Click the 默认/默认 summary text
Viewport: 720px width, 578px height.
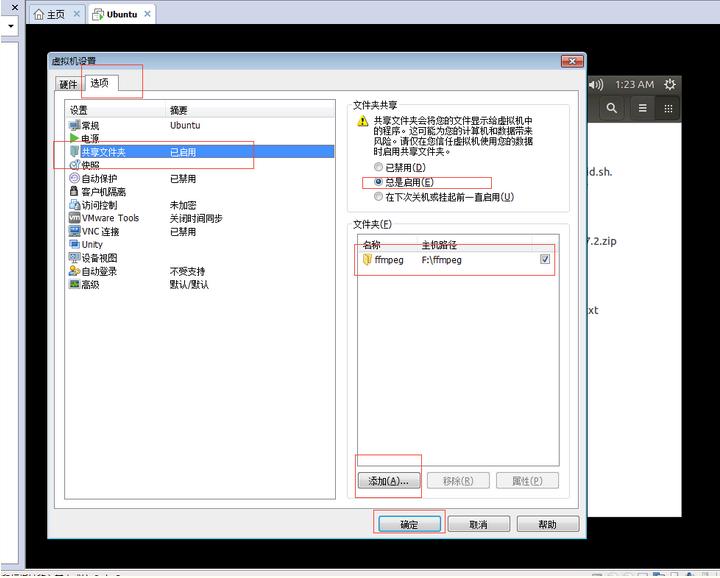(x=189, y=285)
